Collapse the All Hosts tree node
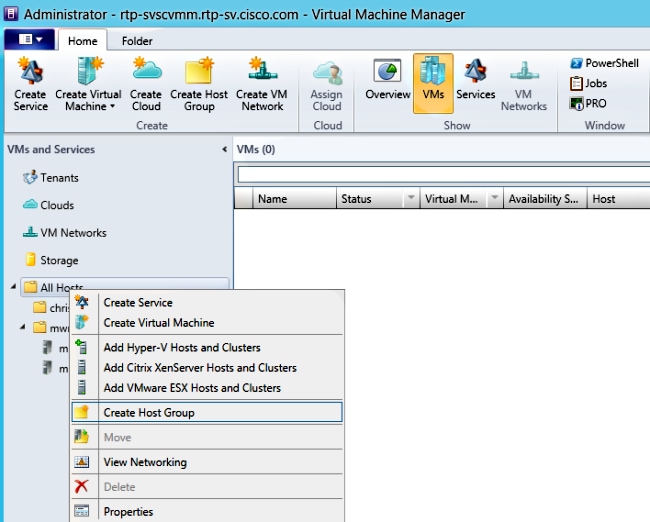This screenshot has width=650, height=522. coord(13,286)
